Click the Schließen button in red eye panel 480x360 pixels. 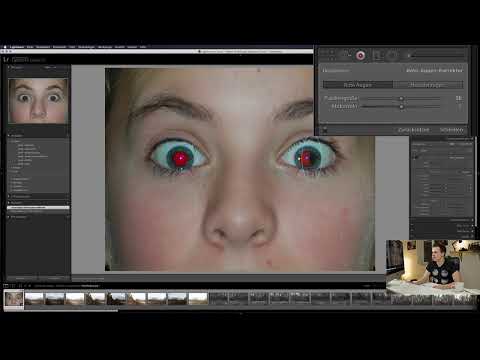452,130
